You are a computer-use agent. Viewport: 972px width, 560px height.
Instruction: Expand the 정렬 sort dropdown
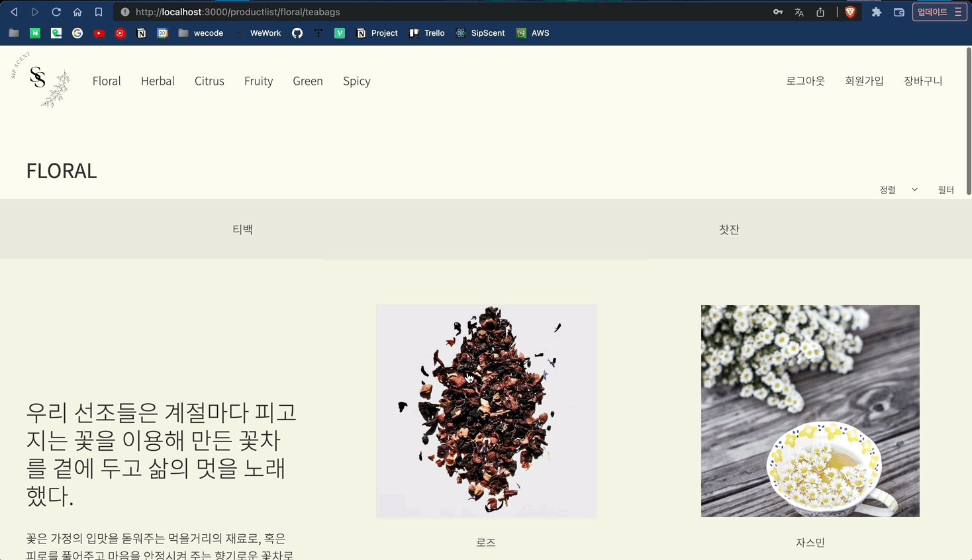899,190
